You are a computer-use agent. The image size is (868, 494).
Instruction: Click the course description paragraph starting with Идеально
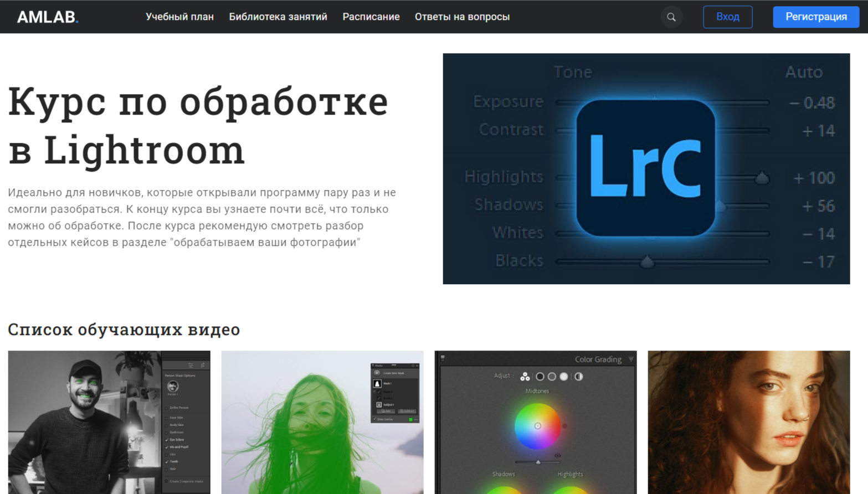click(x=202, y=217)
